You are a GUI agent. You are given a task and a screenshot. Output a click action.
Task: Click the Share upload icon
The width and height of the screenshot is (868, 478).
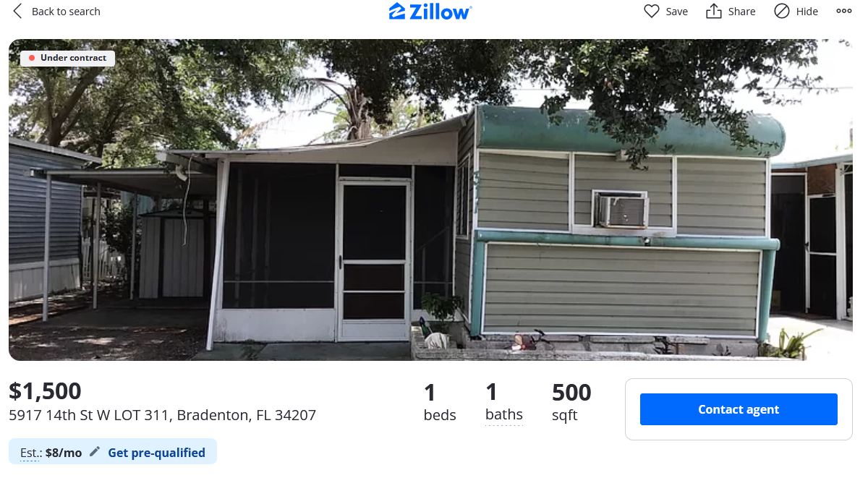[714, 12]
